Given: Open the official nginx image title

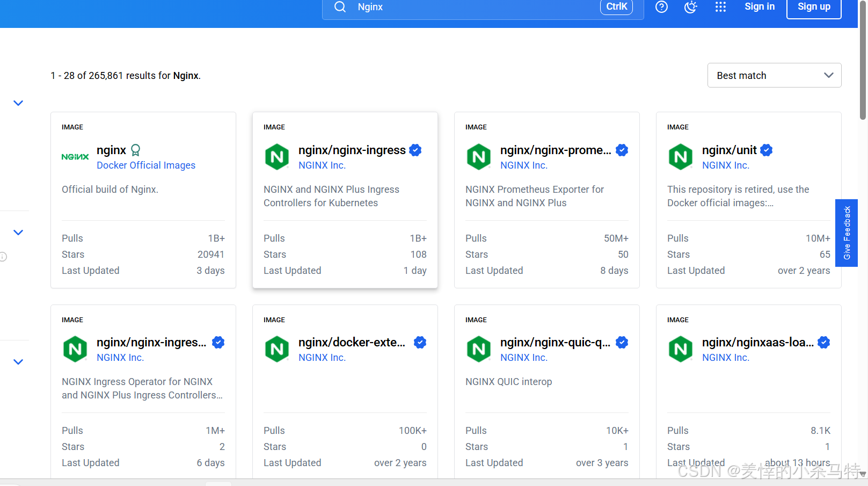Looking at the screenshot, I should point(112,150).
